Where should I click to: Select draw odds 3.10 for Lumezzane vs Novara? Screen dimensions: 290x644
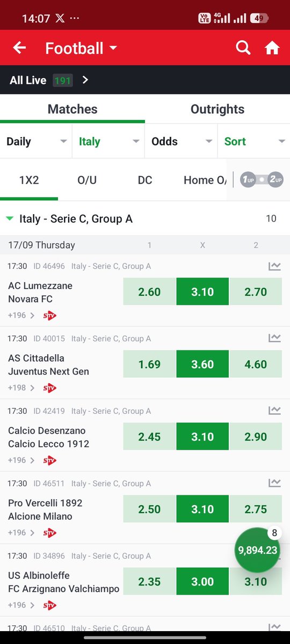pyautogui.click(x=202, y=291)
